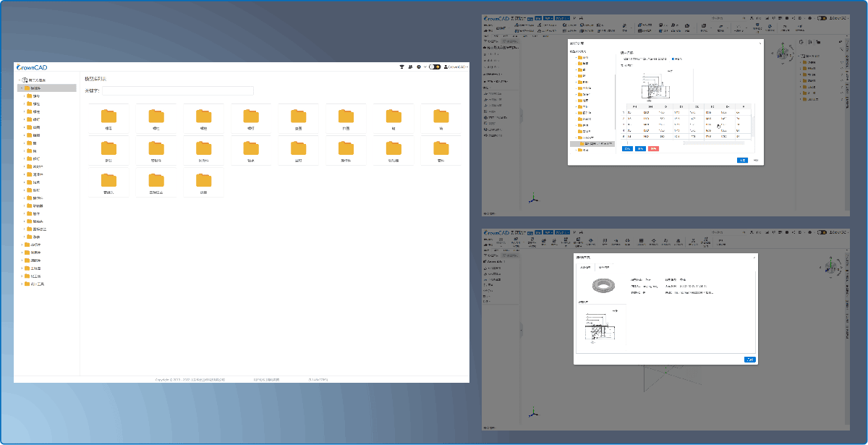Toggle the blue checkbox in the upper window dialog
Viewport: 868px width, 445px height.
click(x=673, y=59)
